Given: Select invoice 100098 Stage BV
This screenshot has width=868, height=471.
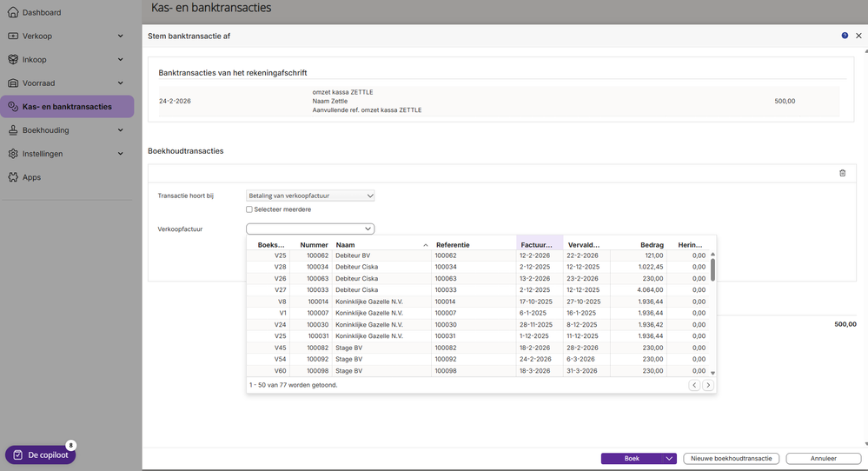Looking at the screenshot, I should click(478, 371).
